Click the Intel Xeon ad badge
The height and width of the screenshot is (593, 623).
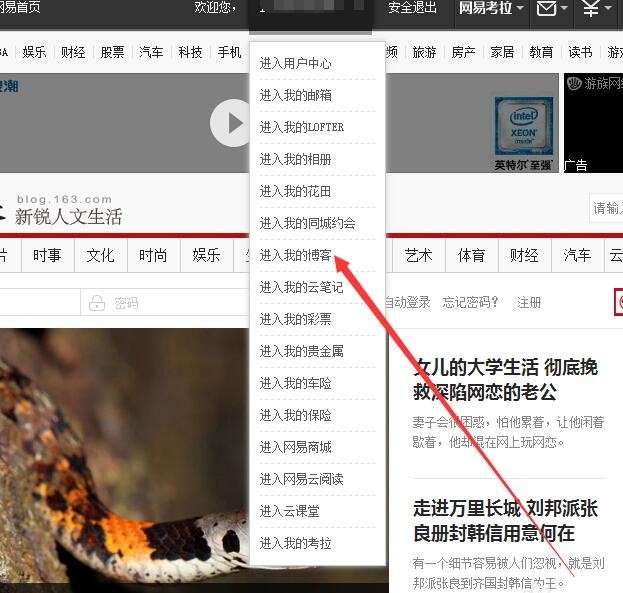point(523,126)
